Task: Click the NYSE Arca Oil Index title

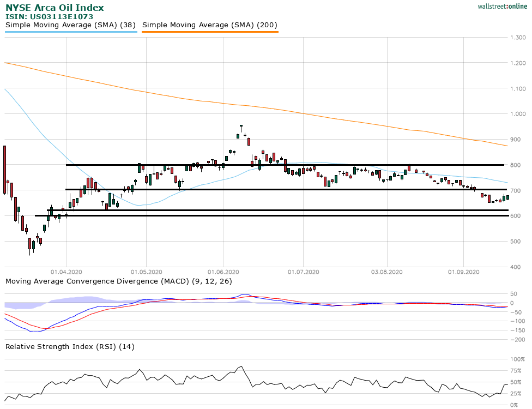Action: pos(55,8)
